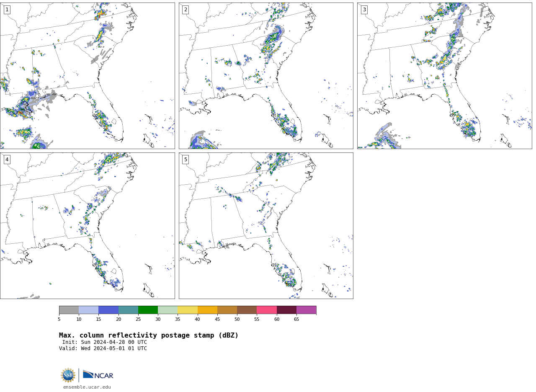The width and height of the screenshot is (536, 392).
Task: Click the ensemble.ucar.edu text
Action: point(87,387)
